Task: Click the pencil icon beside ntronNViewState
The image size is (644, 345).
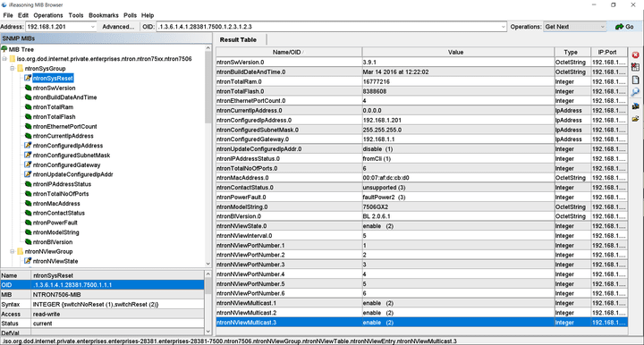Action: [28, 260]
